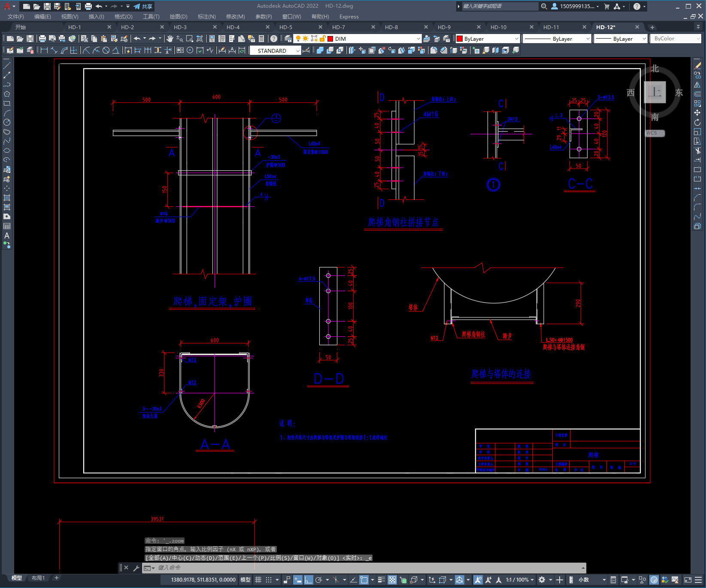Click the 模型 model space button in status bar
This screenshot has height=588, width=706.
245,580
